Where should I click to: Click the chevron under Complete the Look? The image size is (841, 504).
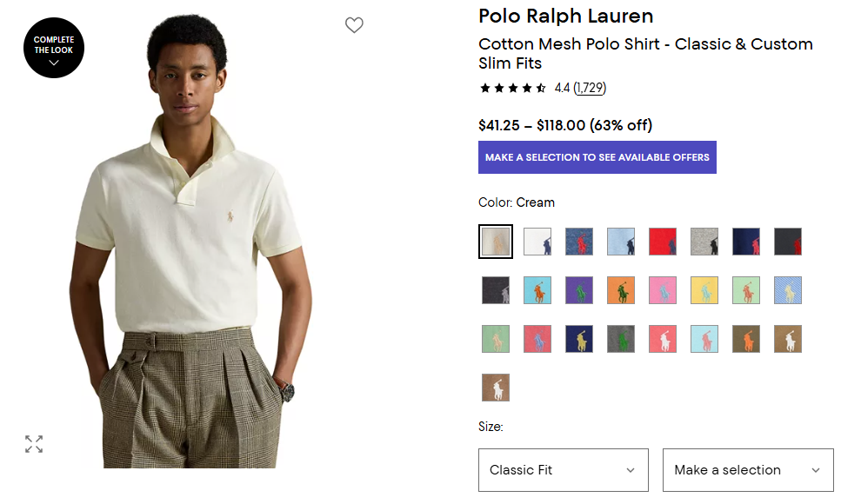click(54, 63)
